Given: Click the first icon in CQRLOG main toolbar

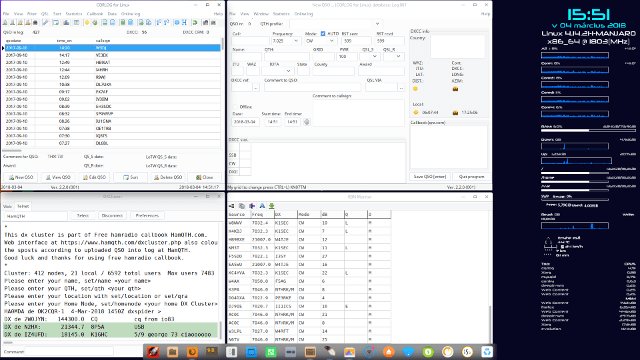Looking at the screenshot, I should (x=5, y=22).
